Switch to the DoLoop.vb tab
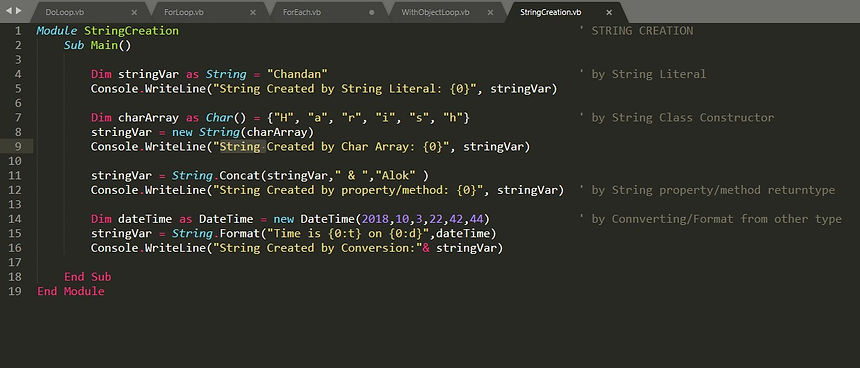 [65, 12]
